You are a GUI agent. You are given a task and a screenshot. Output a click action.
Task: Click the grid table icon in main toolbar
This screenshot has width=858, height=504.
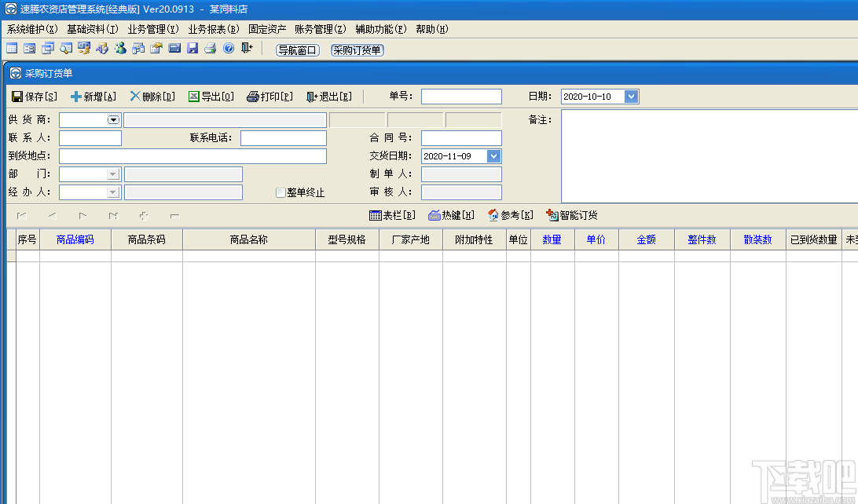(x=12, y=49)
